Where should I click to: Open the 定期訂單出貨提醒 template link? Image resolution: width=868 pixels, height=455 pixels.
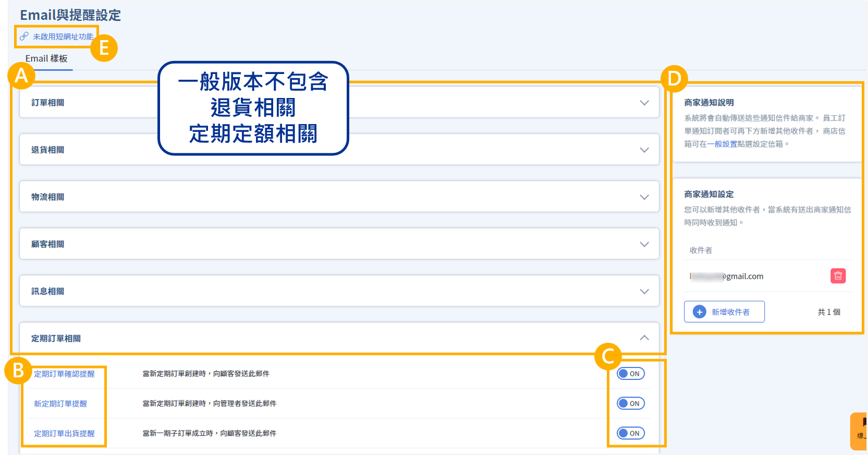[x=64, y=433]
